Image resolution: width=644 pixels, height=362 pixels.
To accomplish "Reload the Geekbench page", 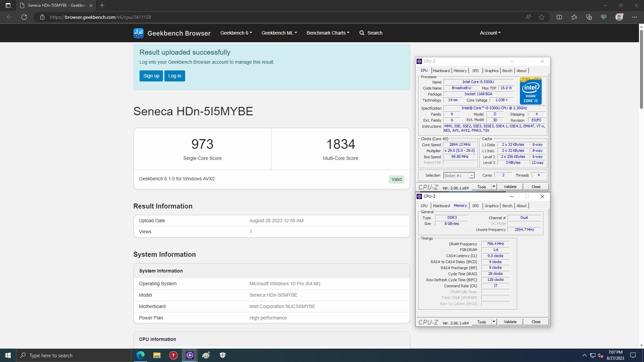I will tap(24, 17).
